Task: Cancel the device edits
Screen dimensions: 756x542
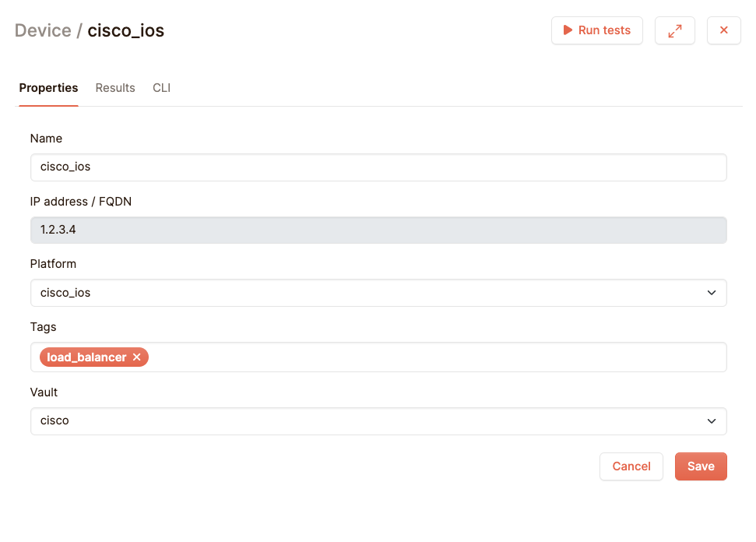Action: tap(631, 466)
